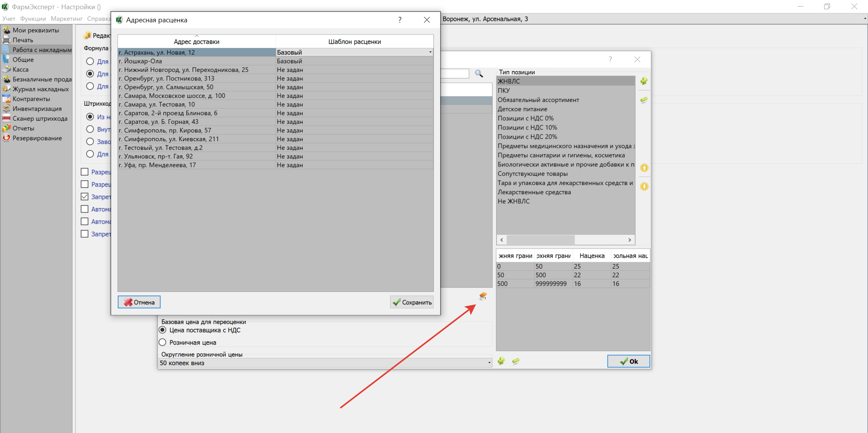Open the Воронеж address dropdown at top

coord(864,19)
